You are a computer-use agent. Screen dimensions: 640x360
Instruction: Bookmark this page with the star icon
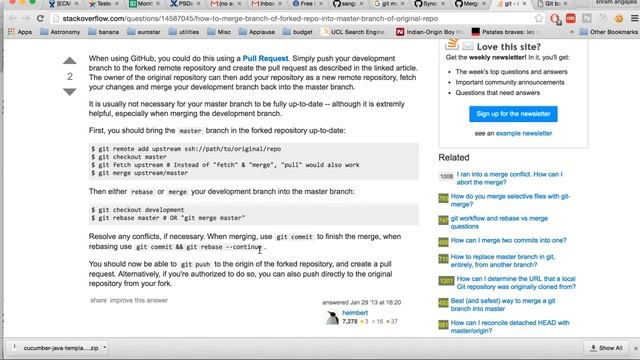click(539, 18)
